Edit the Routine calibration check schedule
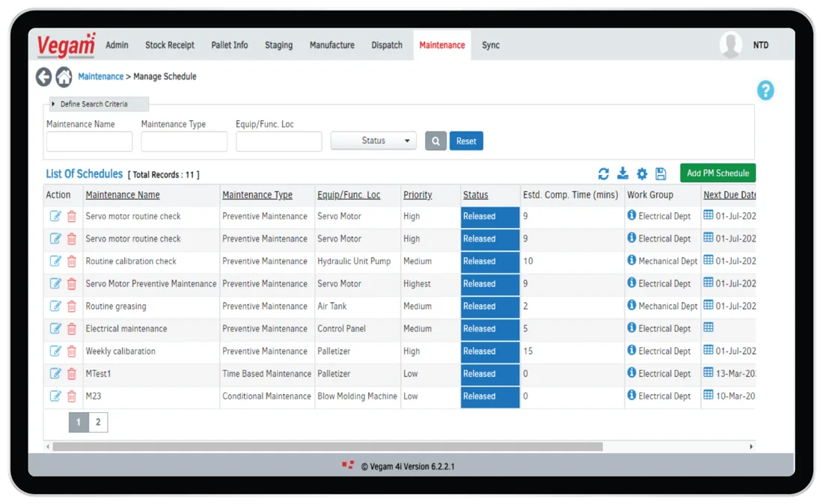823x504 pixels. (x=55, y=261)
